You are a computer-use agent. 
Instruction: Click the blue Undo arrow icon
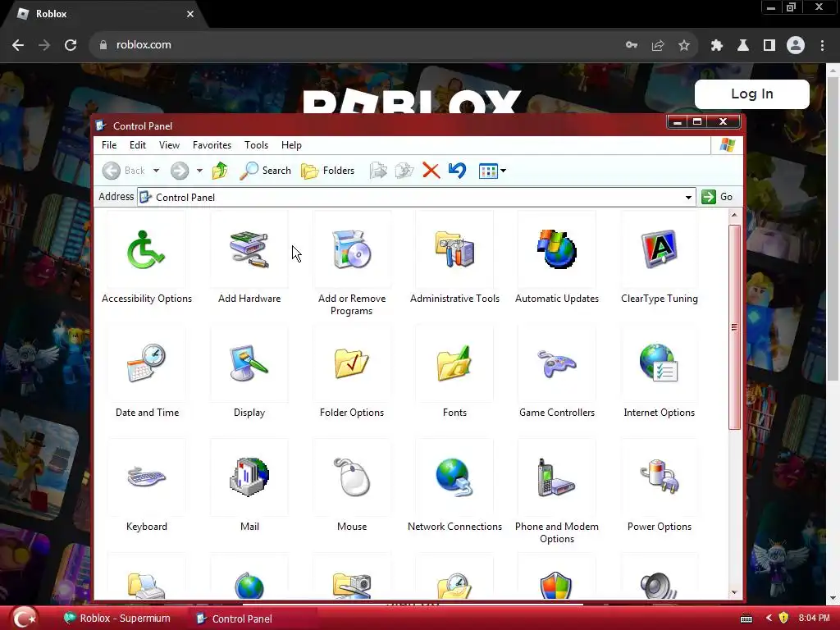tap(457, 171)
